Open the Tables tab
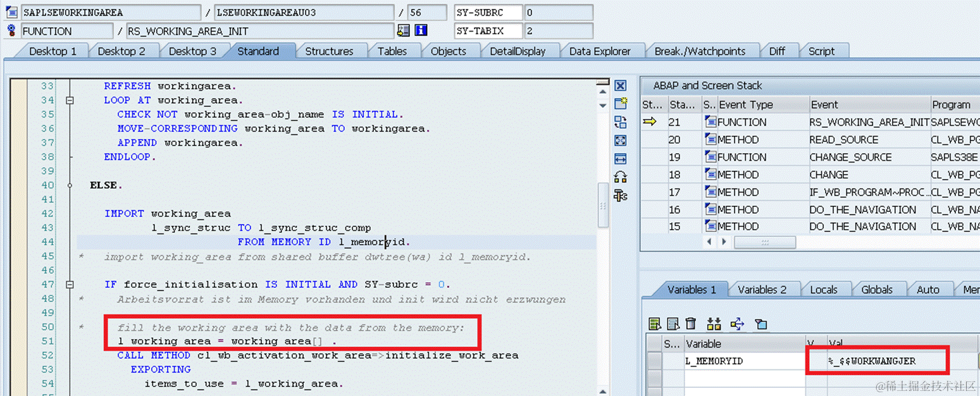This screenshot has height=396, width=980. (x=392, y=51)
